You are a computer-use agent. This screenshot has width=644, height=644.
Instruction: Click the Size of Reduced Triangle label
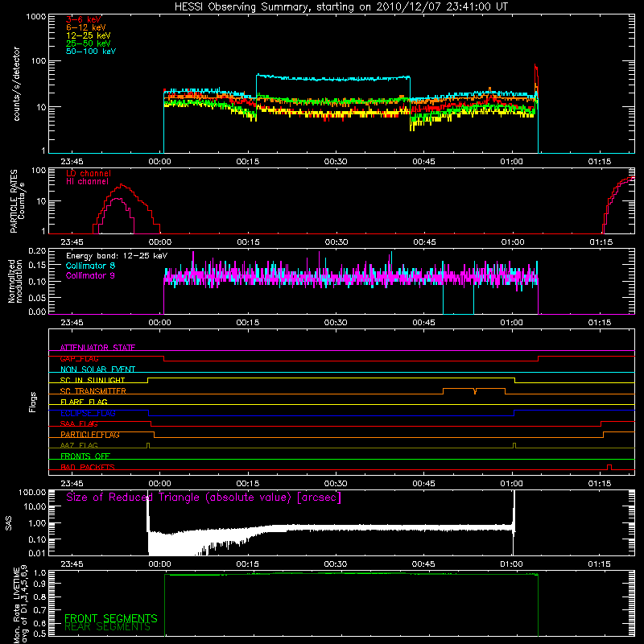tap(204, 497)
